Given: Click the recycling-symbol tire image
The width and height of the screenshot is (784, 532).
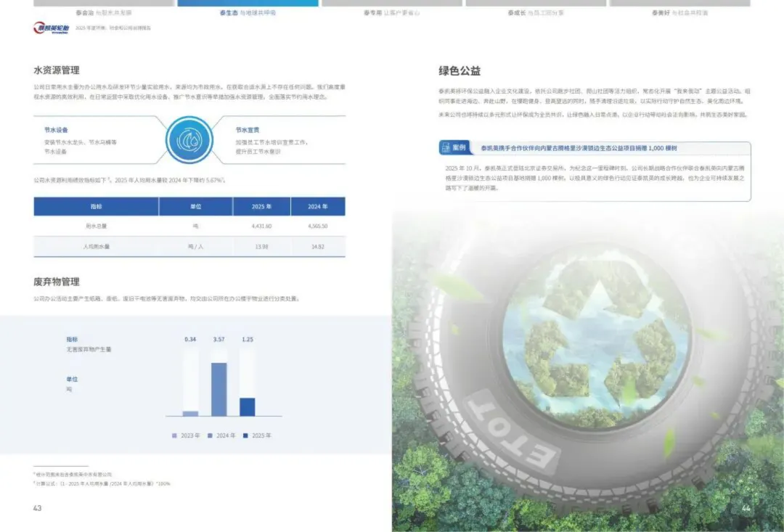Looking at the screenshot, I should 588,371.
